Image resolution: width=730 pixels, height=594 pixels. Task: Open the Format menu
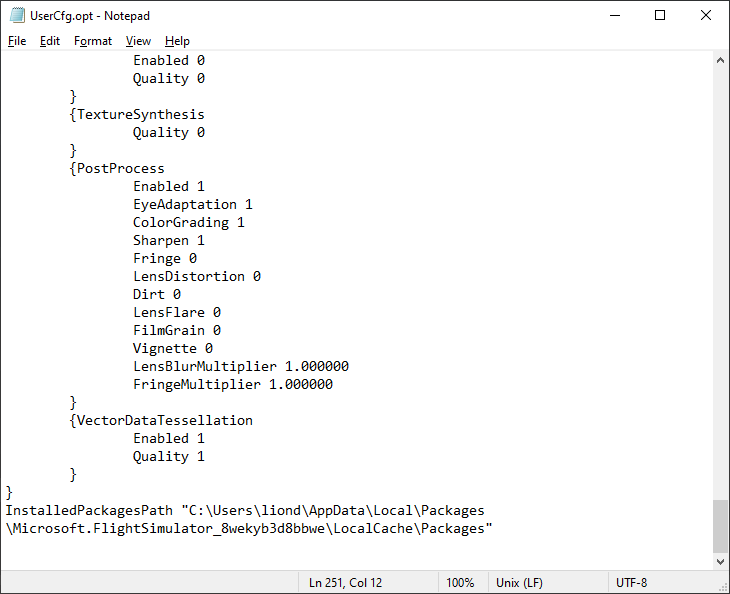93,41
